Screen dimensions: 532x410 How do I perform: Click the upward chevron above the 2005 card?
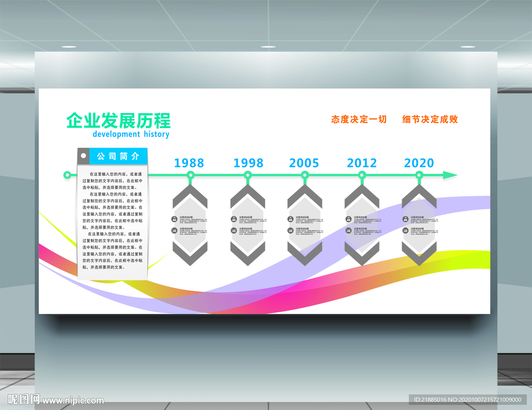tap(304, 197)
